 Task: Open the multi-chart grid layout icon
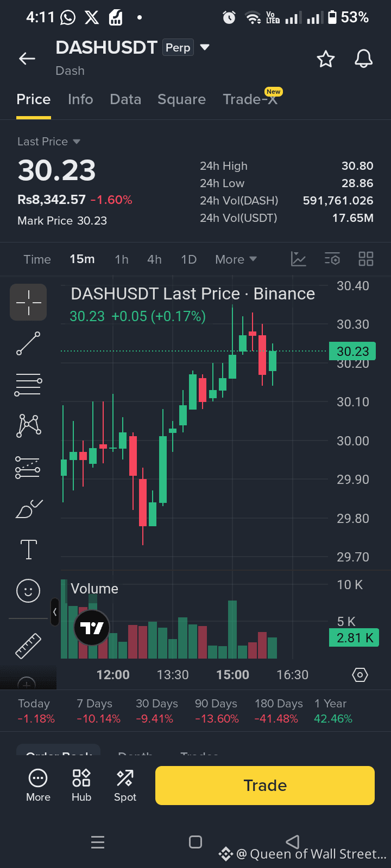click(366, 259)
